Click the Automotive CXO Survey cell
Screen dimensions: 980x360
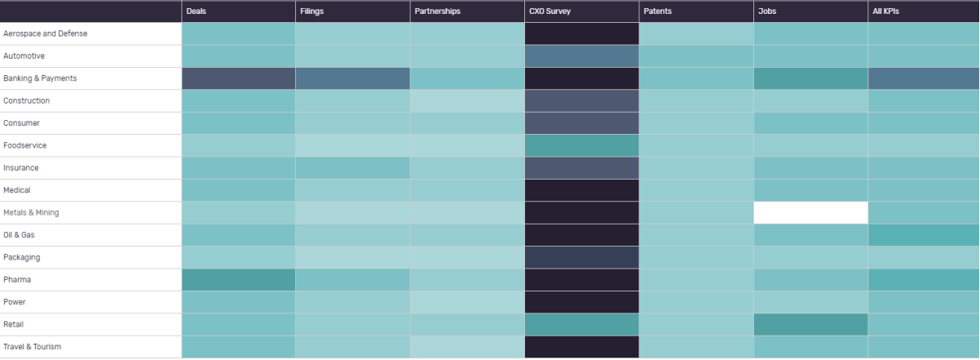pos(581,56)
